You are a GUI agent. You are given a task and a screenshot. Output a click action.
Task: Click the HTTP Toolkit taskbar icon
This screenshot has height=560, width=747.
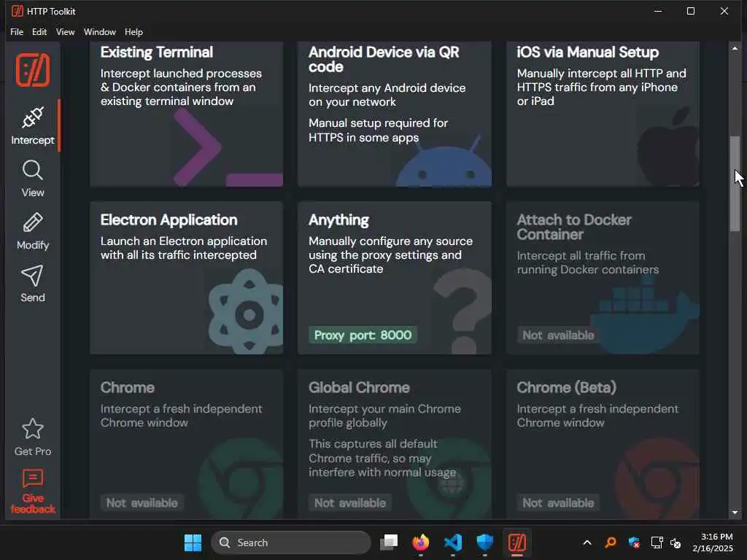517,542
